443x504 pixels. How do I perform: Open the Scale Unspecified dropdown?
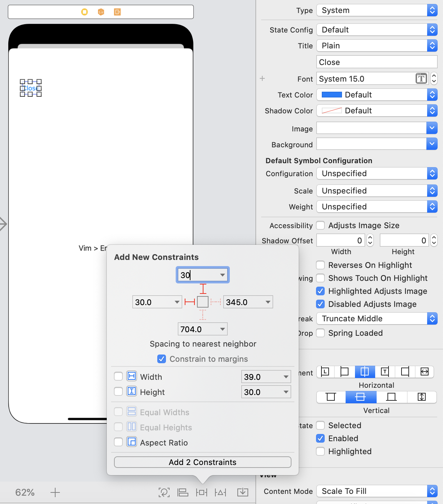(377, 191)
